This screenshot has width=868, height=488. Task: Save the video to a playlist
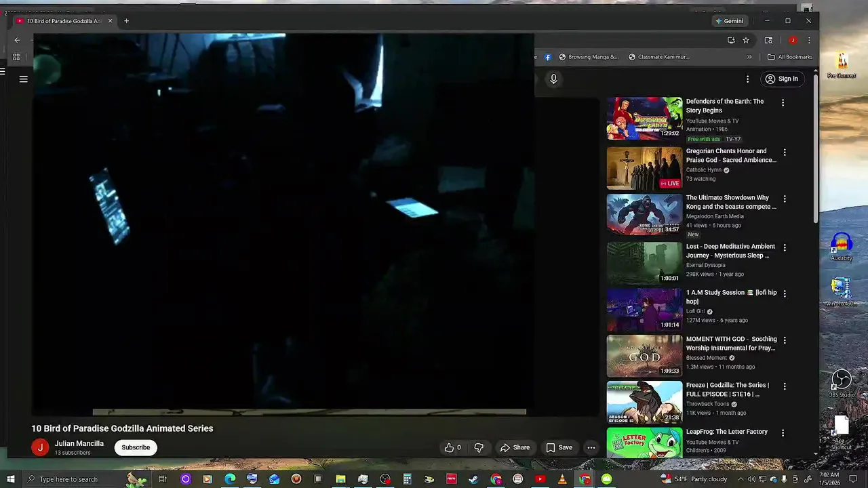(x=559, y=447)
